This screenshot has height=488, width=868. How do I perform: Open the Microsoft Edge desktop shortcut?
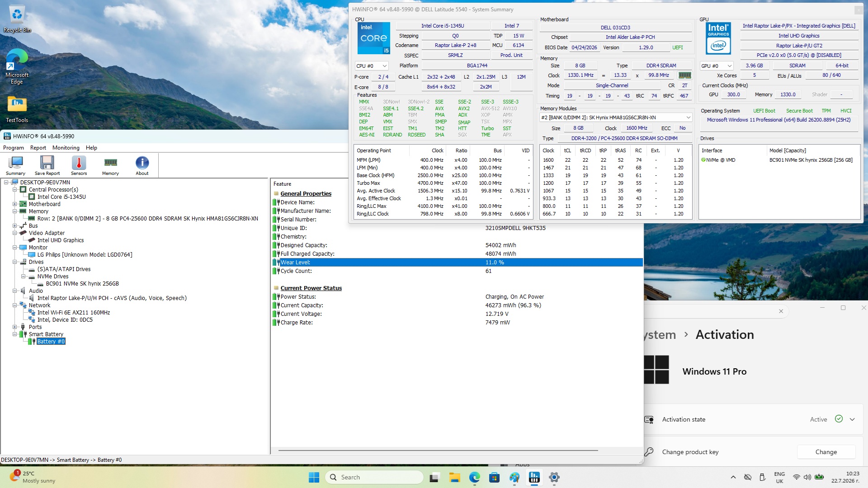coord(17,66)
